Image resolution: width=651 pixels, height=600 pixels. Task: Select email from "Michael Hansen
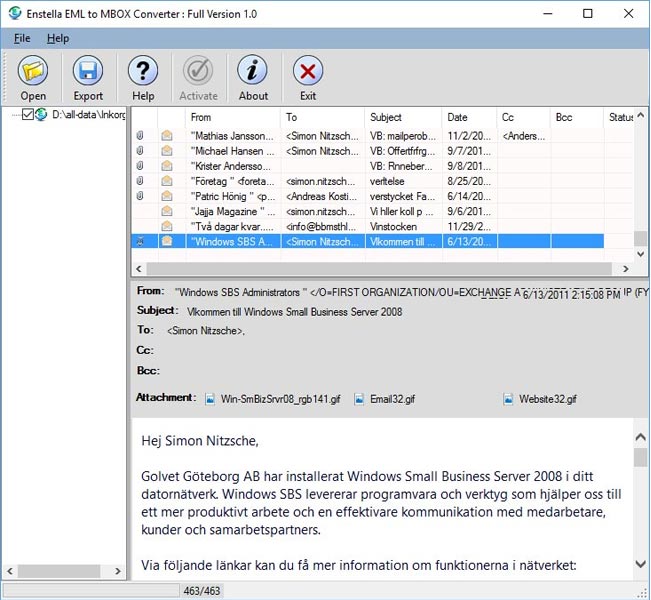tap(232, 151)
